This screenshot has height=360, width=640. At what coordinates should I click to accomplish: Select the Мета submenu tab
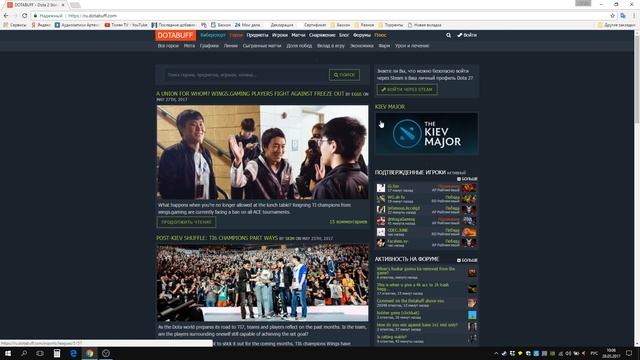[x=189, y=46]
